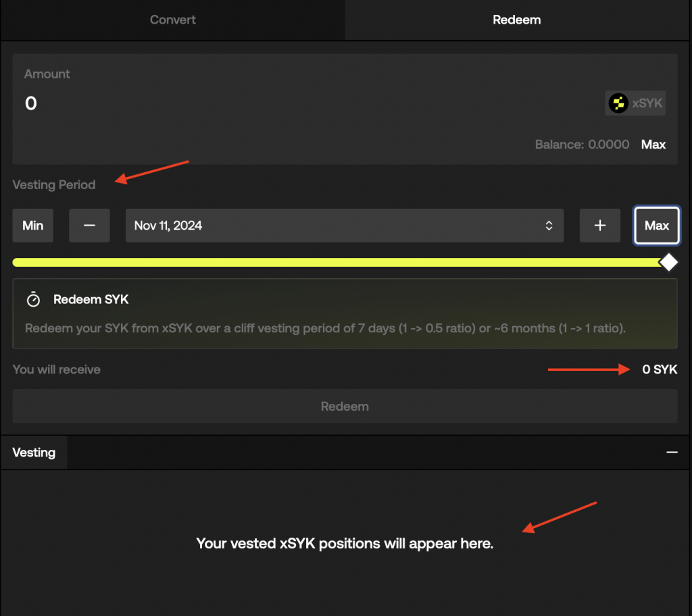Click the 0 SYK receive value
This screenshot has width=692, height=616.
660,369
